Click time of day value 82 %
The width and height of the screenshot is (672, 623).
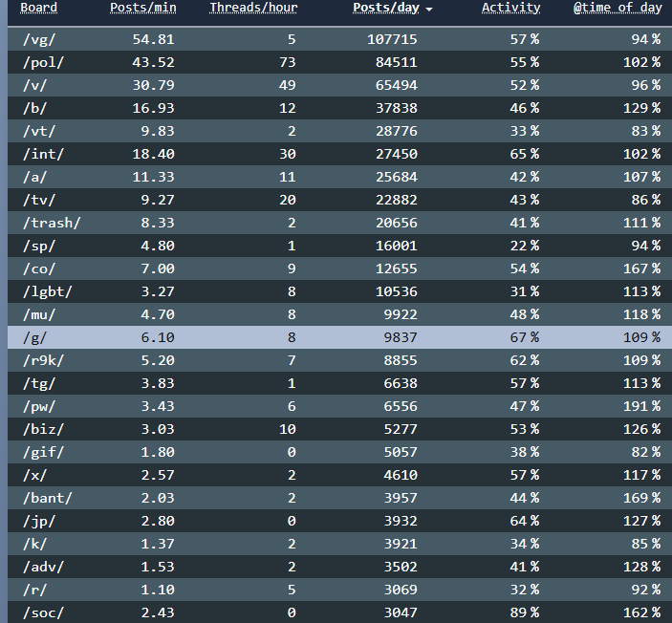point(646,452)
